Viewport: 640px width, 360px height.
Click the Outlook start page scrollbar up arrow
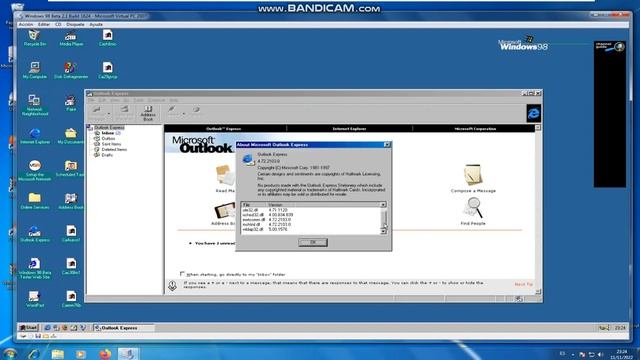pyautogui.click(x=538, y=128)
